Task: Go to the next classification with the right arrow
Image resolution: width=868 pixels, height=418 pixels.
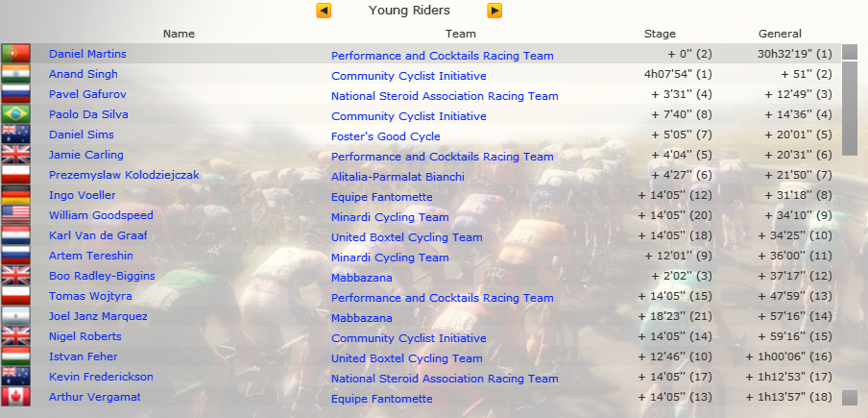Action: point(494,11)
